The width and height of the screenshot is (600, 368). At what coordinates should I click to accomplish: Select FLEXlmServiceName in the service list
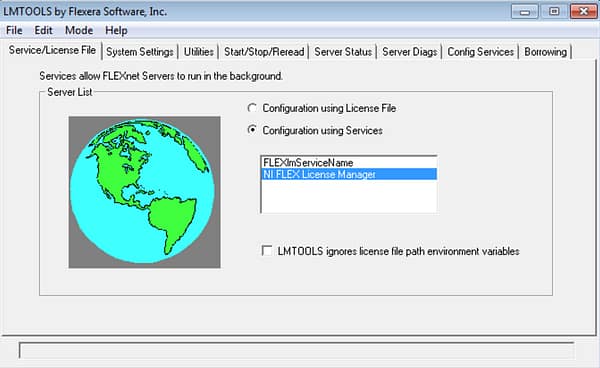point(349,163)
